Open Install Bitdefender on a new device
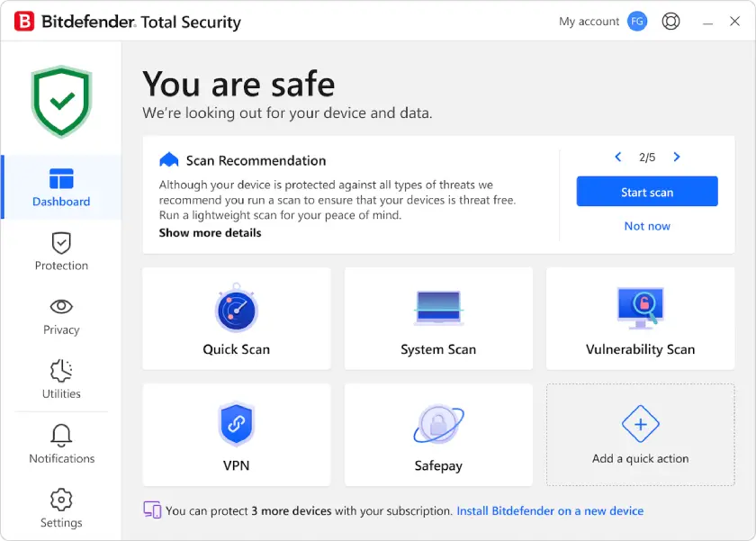 pos(550,510)
